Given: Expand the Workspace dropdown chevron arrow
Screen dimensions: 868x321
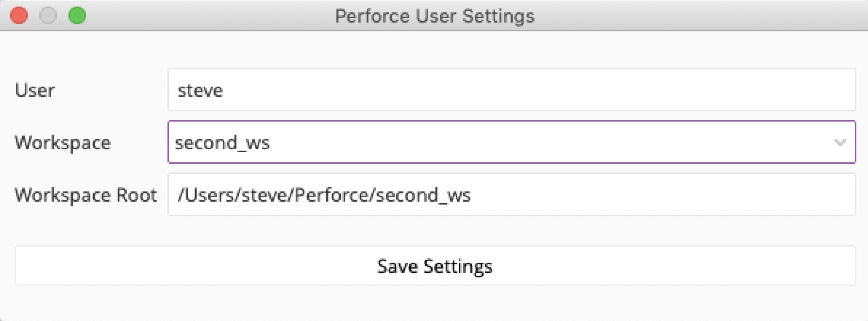Looking at the screenshot, I should tap(840, 142).
